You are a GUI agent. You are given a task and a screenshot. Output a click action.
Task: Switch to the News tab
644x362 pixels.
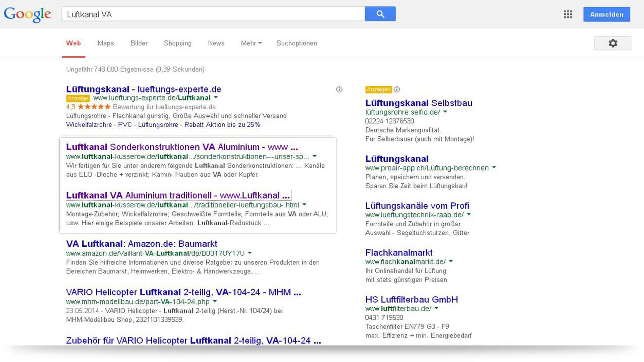point(216,43)
